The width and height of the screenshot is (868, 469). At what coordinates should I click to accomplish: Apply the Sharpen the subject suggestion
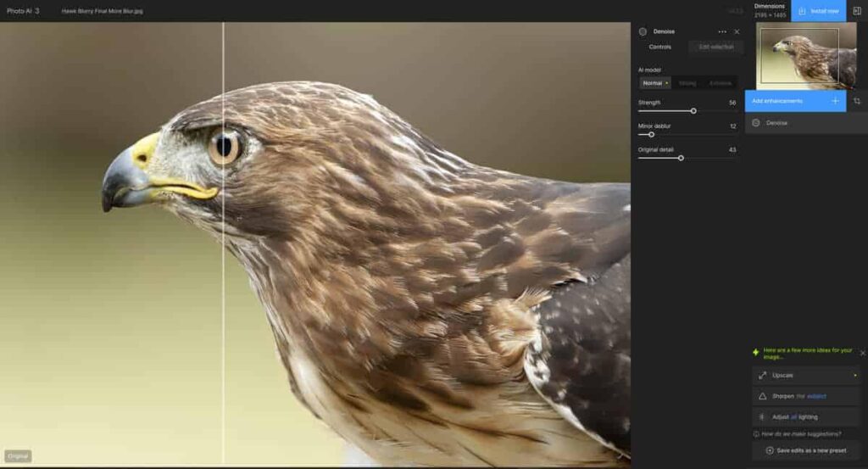point(805,396)
